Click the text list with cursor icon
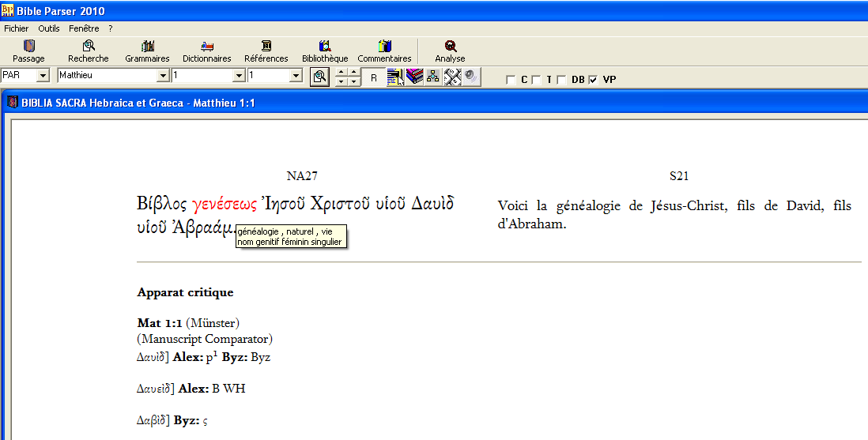Image resolution: width=868 pixels, height=440 pixels. click(394, 77)
